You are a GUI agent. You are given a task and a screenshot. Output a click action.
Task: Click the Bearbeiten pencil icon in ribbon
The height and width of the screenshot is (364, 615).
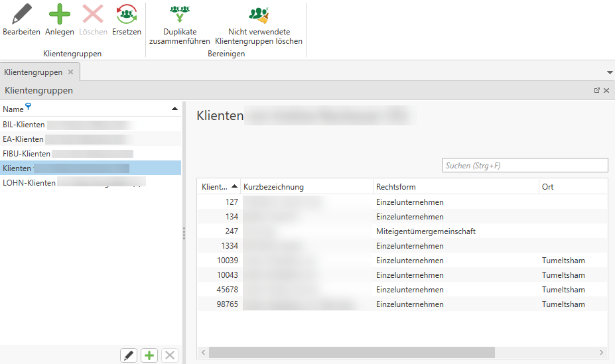[21, 15]
